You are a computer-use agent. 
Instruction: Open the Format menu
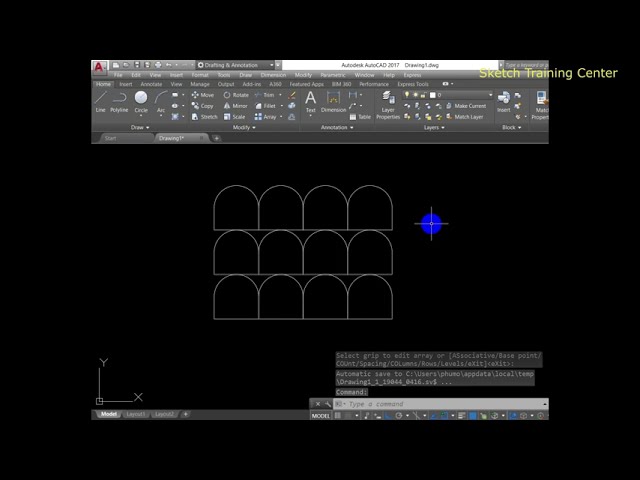(x=200, y=75)
